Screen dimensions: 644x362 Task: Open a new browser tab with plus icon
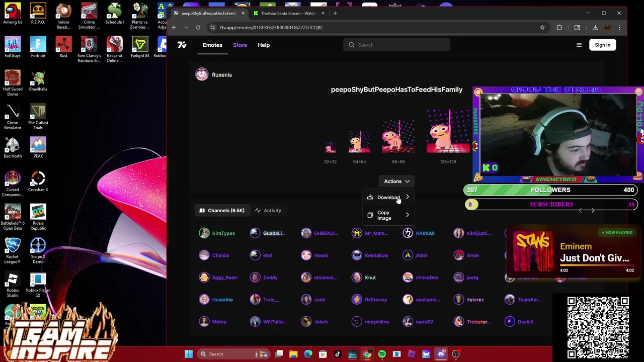coord(335,13)
